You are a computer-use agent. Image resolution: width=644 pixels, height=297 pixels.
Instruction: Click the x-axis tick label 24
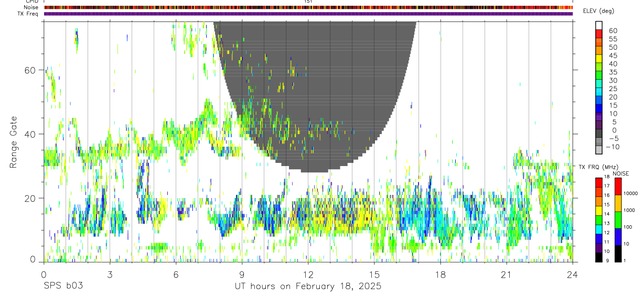[572, 274]
